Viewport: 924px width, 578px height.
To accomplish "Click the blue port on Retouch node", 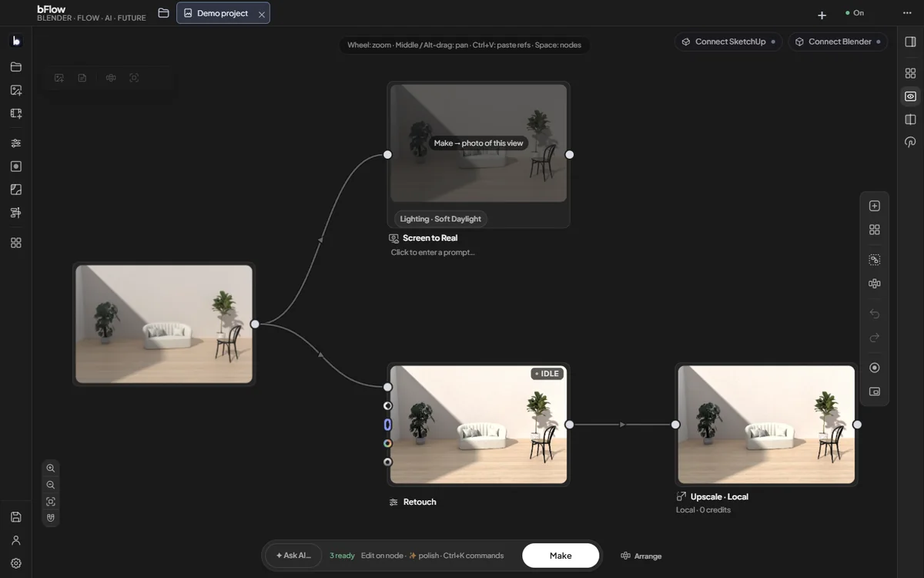I will tap(387, 425).
